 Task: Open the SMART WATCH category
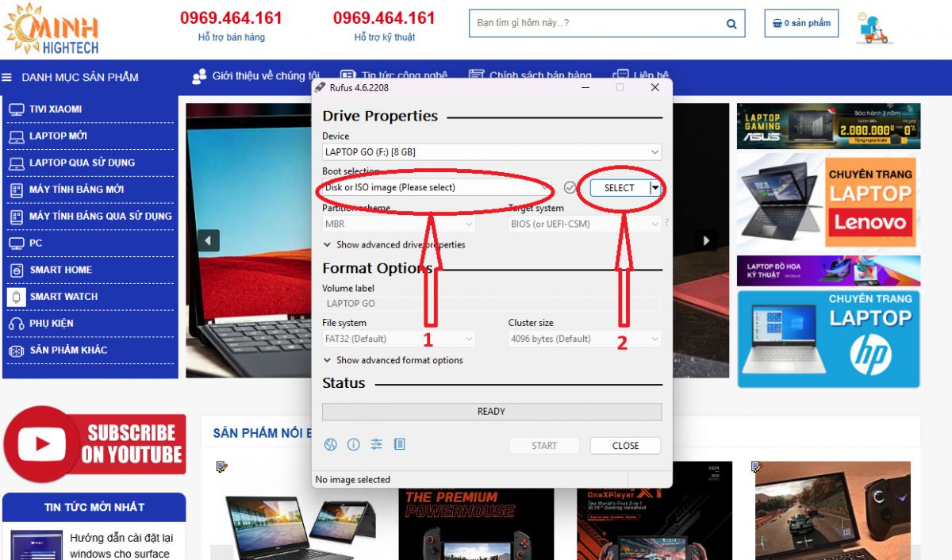63,297
